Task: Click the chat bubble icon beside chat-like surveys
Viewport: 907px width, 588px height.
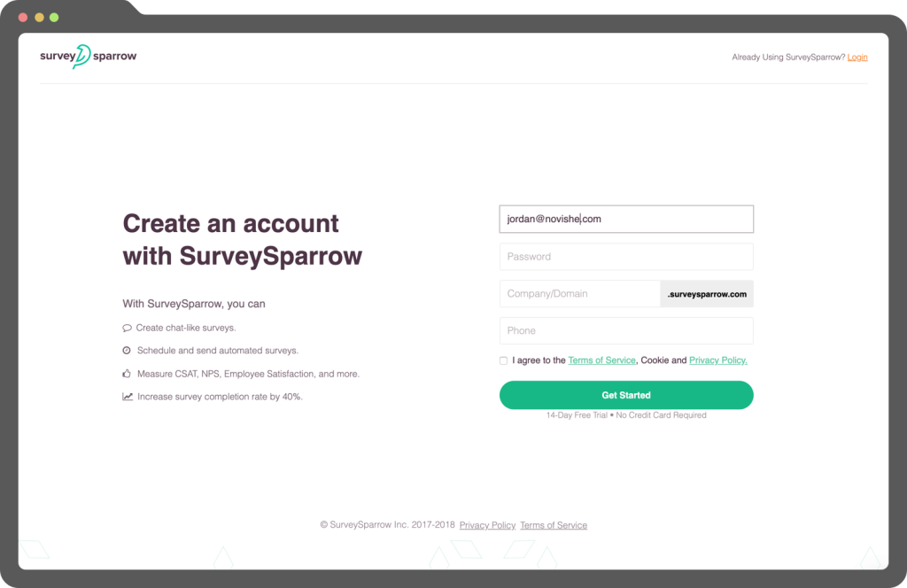Action: pyautogui.click(x=127, y=328)
